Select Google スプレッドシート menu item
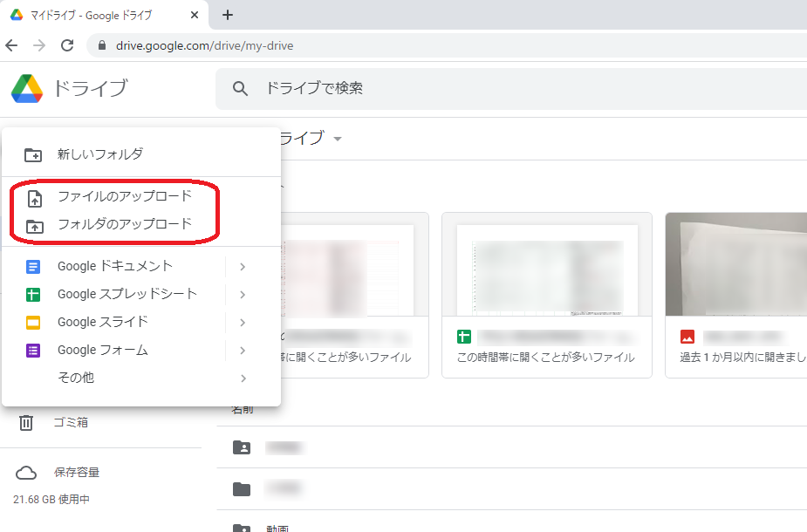Viewport: 807px width, 532px height. pyautogui.click(x=141, y=294)
